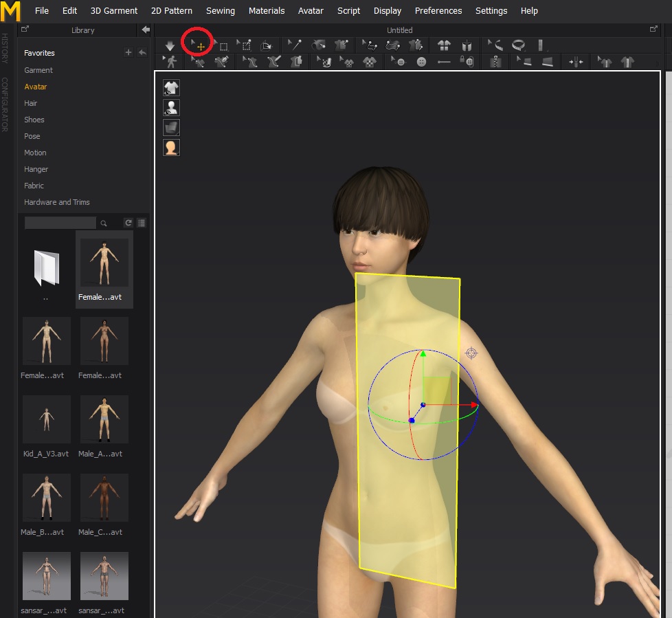
Task: Open the Garment favorites folder
Action: tap(38, 70)
